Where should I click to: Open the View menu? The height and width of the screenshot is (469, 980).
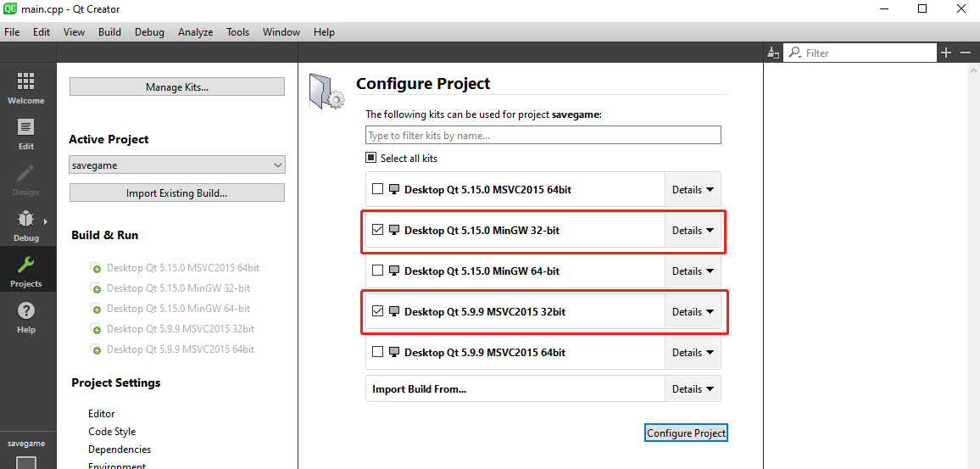pyautogui.click(x=74, y=32)
